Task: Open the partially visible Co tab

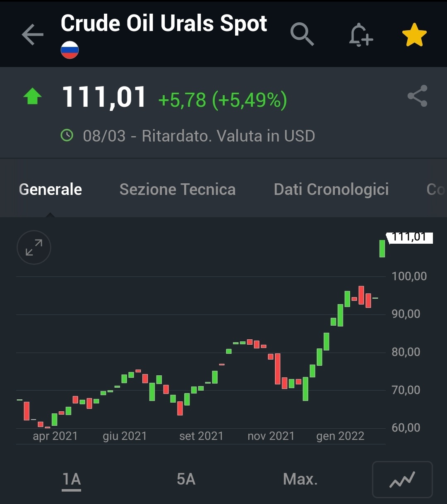Action: [x=436, y=190]
